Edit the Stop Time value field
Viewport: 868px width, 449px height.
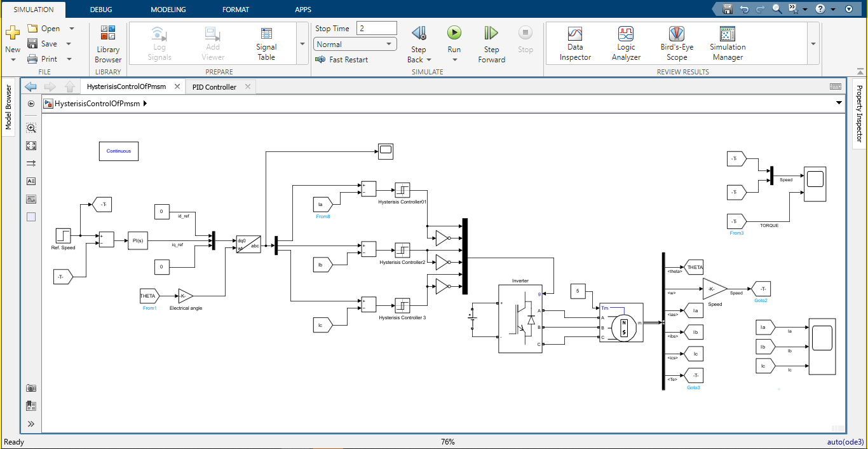click(x=377, y=28)
